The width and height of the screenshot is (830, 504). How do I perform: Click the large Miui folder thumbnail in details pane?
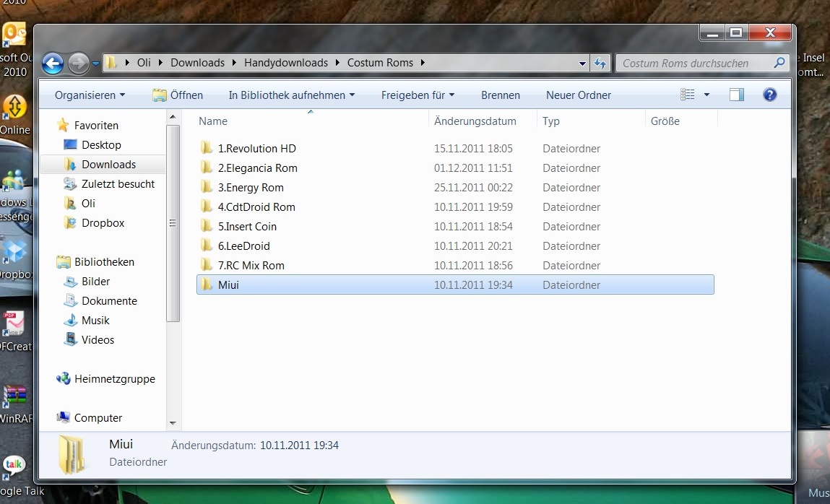(72, 453)
